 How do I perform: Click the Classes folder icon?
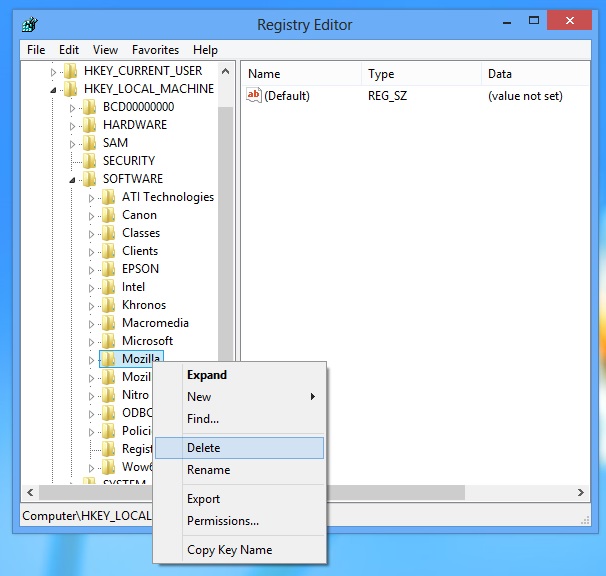(108, 233)
